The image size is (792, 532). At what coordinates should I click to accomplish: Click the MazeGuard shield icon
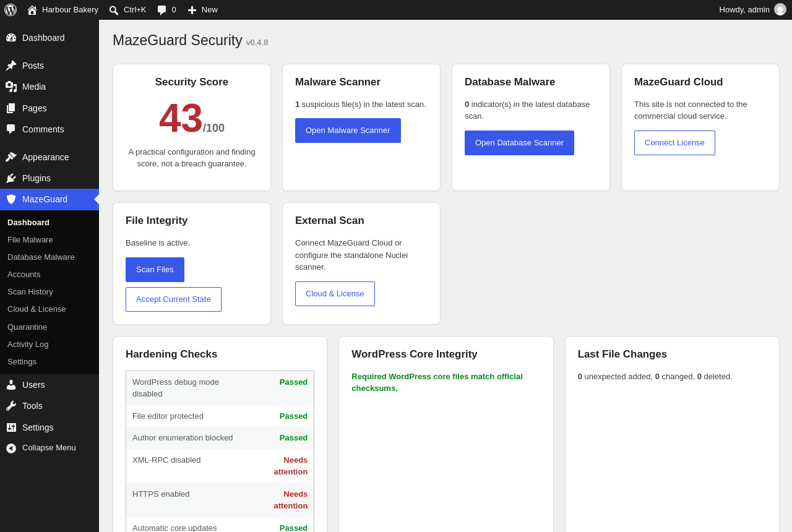tap(11, 199)
